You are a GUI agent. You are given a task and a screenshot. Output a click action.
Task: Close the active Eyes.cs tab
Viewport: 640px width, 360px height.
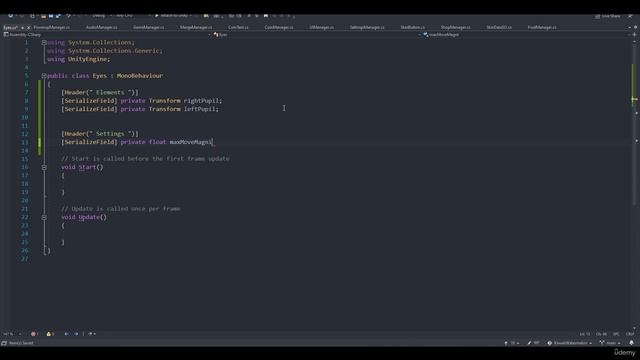tap(29, 27)
